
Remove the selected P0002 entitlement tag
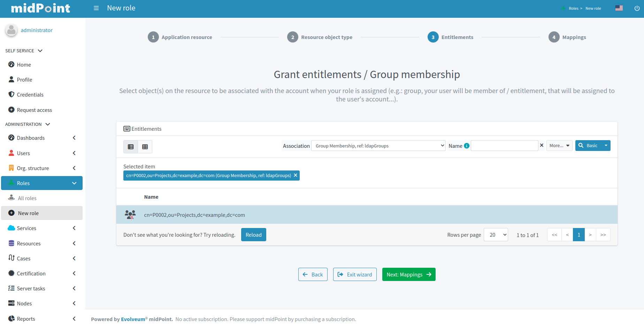[296, 175]
